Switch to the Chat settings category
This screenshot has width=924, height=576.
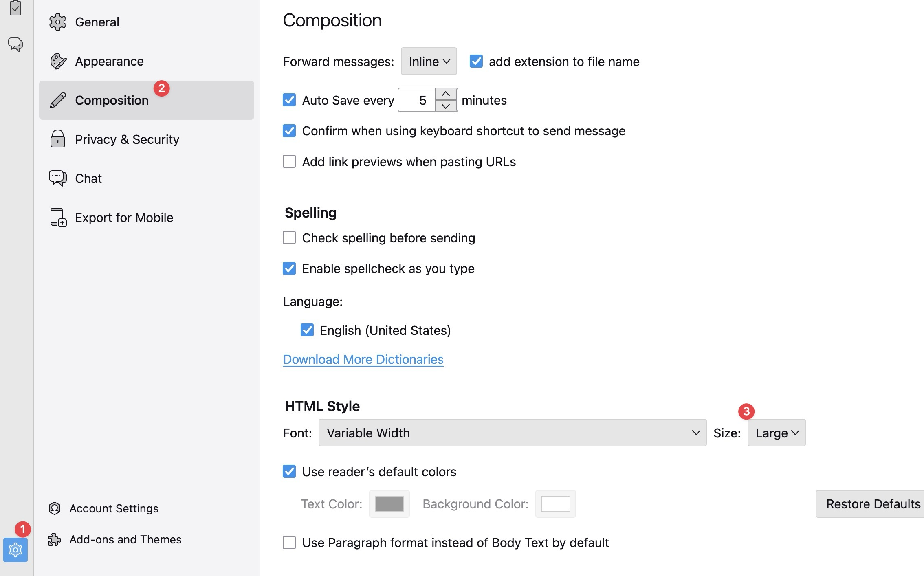[x=88, y=178]
